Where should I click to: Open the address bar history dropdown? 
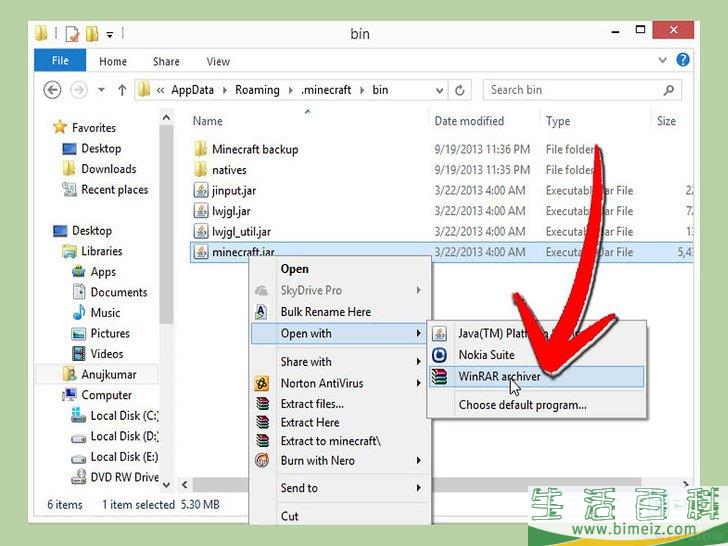coord(439,90)
